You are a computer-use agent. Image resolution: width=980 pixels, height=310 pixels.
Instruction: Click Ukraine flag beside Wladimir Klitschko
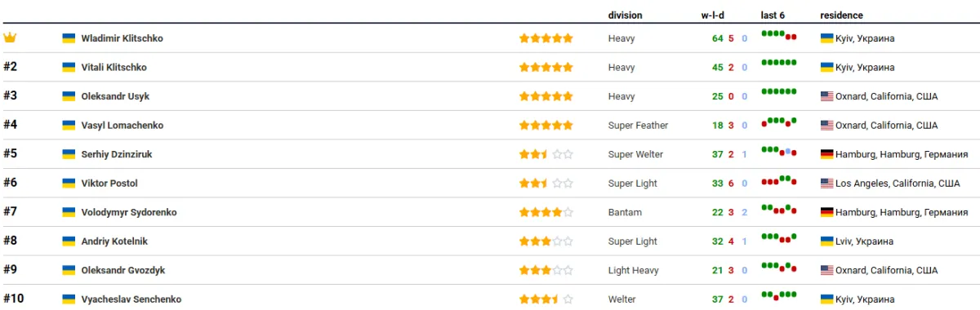point(69,38)
